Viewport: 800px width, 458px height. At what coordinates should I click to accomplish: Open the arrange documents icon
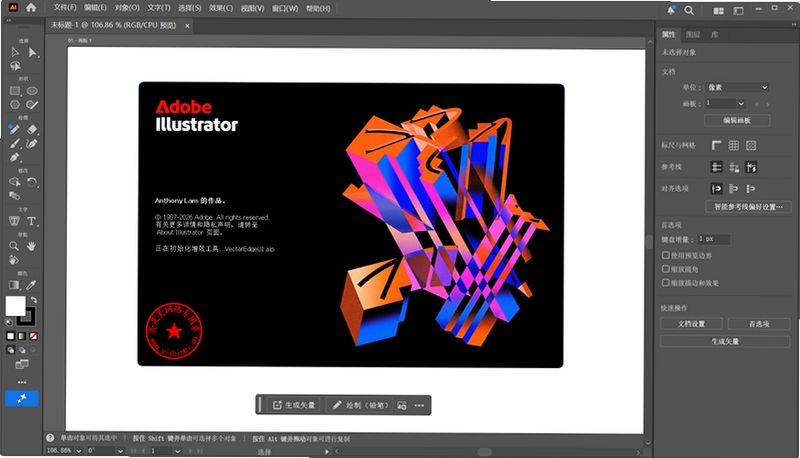(x=718, y=10)
